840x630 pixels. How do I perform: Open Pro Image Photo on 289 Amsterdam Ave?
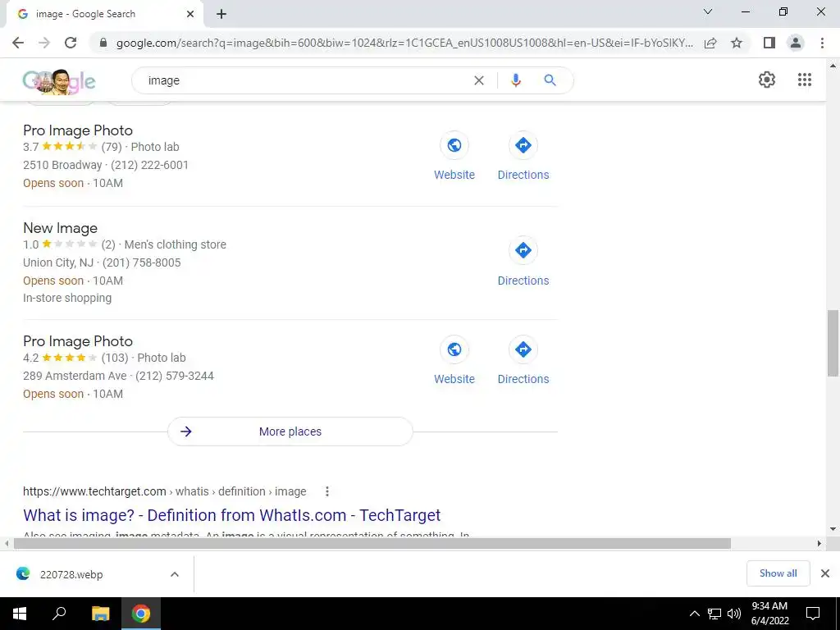[x=78, y=341]
